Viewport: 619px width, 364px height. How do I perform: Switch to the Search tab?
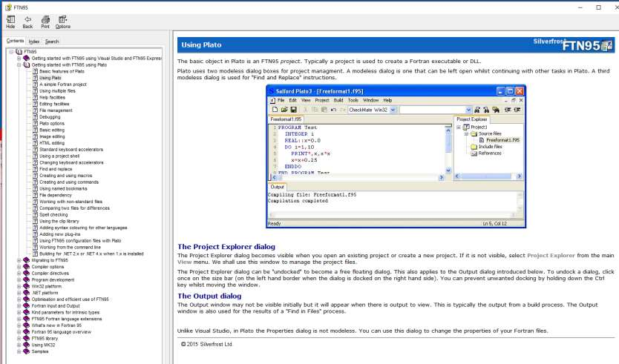point(52,42)
